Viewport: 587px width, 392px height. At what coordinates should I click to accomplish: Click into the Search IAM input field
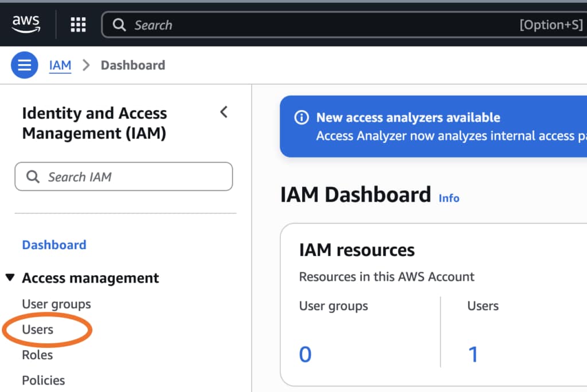pyautogui.click(x=132, y=177)
